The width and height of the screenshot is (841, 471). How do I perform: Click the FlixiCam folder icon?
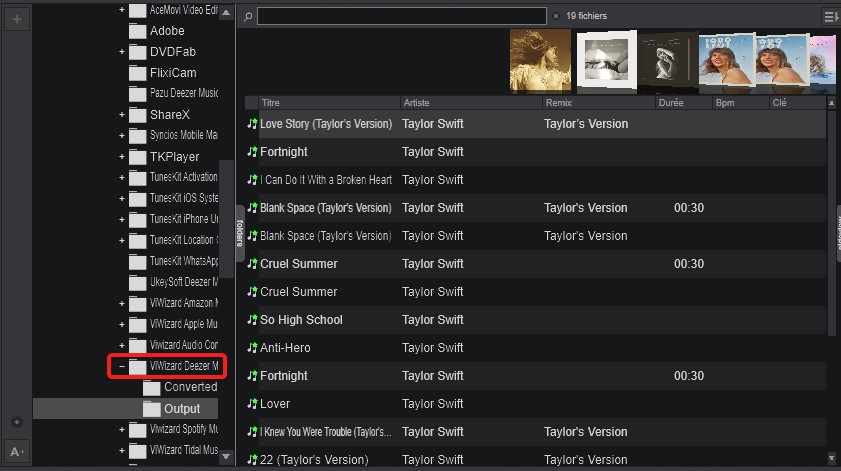point(138,73)
